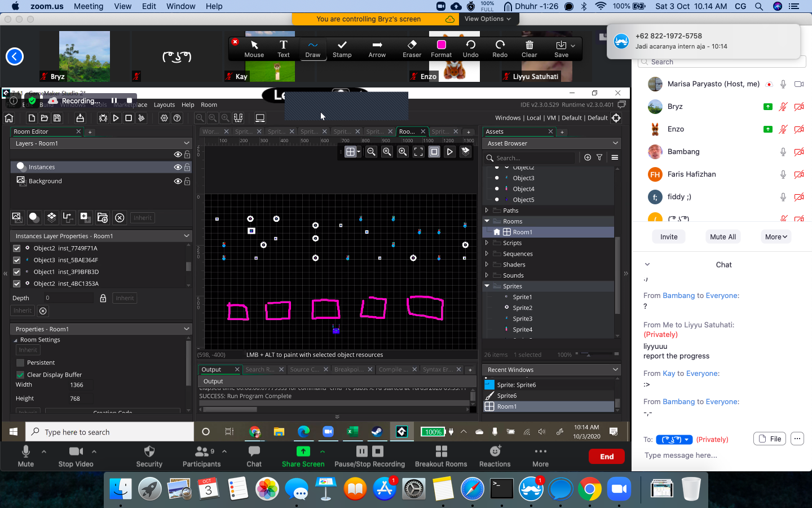Toggle lock on Background layer
812x508 pixels.
point(187,181)
